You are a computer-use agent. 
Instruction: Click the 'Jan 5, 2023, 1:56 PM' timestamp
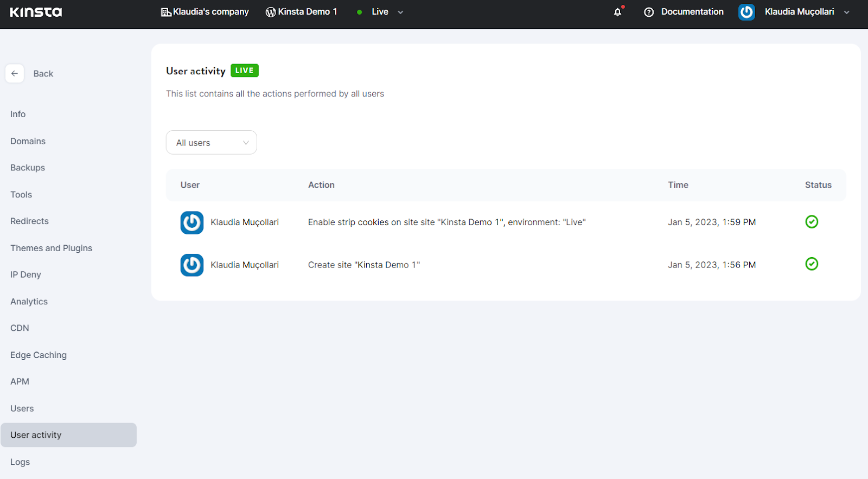tap(712, 265)
